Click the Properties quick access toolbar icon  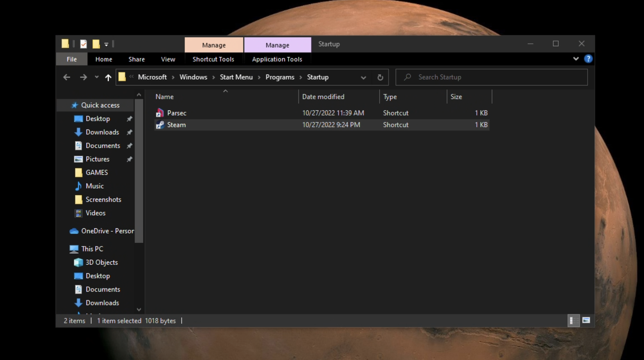(x=83, y=44)
